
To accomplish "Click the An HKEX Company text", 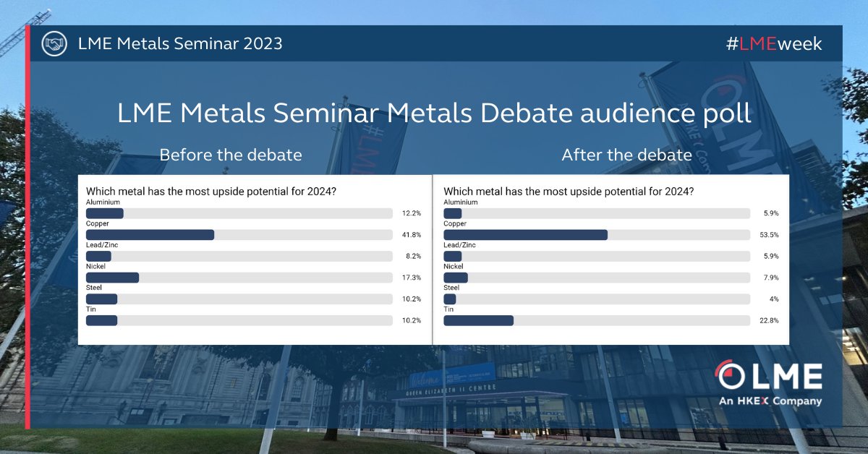I will point(770,401).
